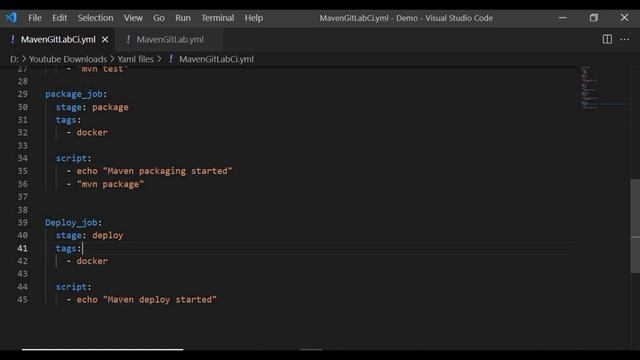
Task: Click the "stage: package" line
Action: 92,107
